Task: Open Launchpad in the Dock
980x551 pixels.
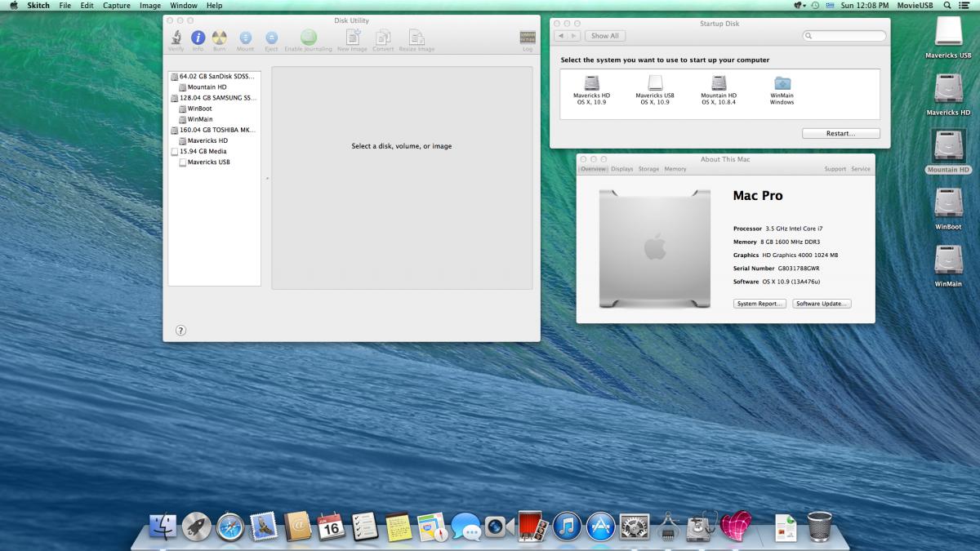Action: (x=197, y=527)
